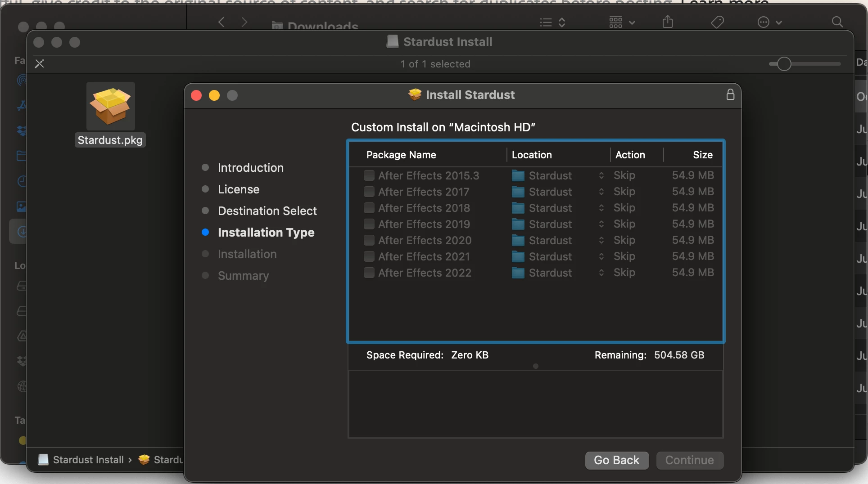Viewport: 868px width, 484px height.
Task: Check the After Effects 2020 package
Action: (369, 240)
